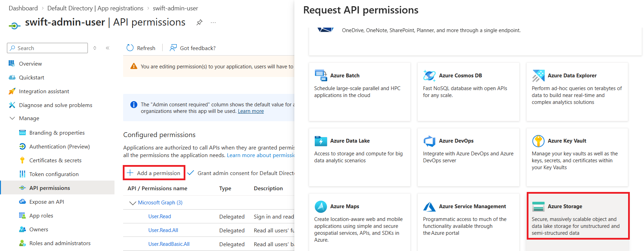The height and width of the screenshot is (251, 644).
Task: Click the Azure Data Explorer icon
Action: pos(539,75)
